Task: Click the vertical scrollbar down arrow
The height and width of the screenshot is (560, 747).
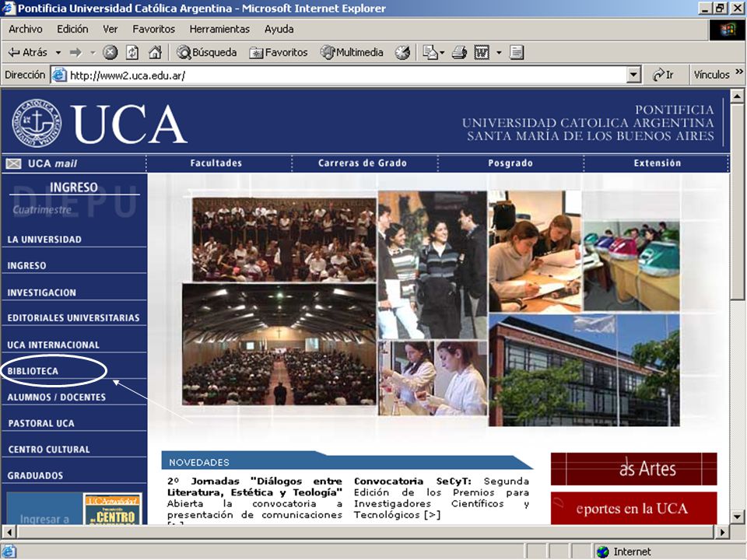Action: point(737,516)
